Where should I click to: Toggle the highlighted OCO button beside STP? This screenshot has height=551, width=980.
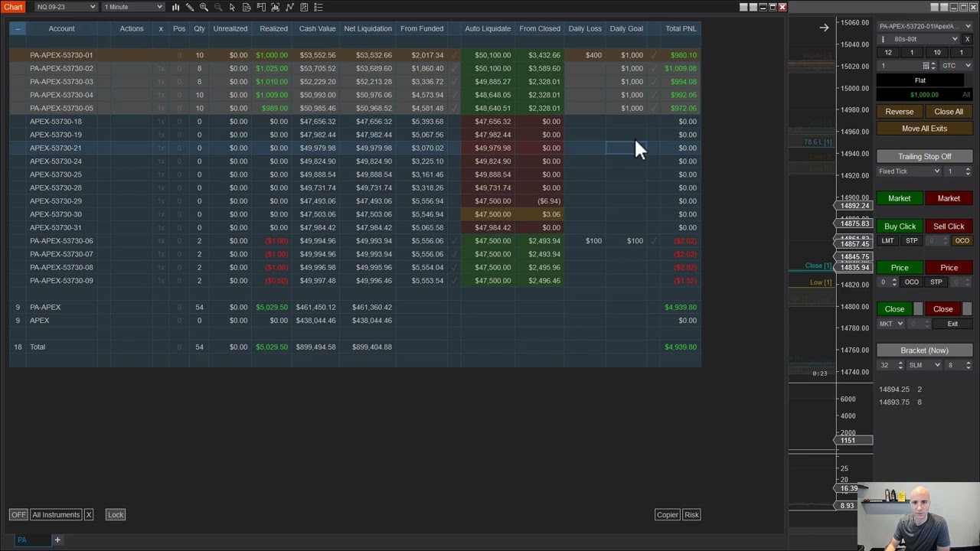coord(962,240)
